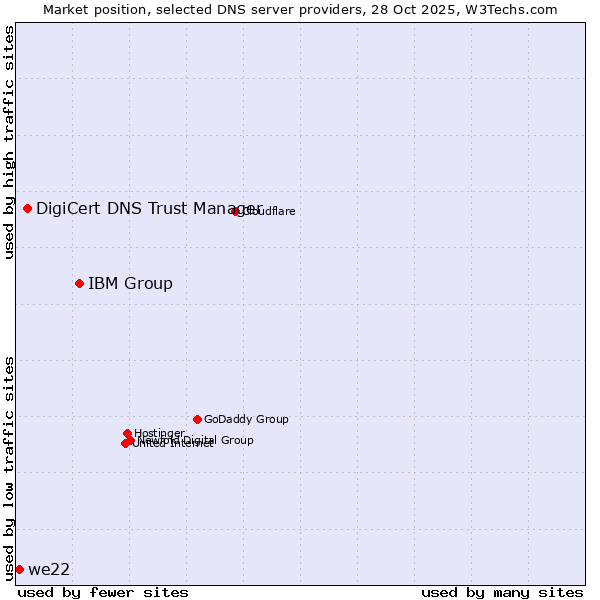This screenshot has height=600, width=600.
Task: Click the Newfold Digital Group marker
Action: tap(130, 440)
